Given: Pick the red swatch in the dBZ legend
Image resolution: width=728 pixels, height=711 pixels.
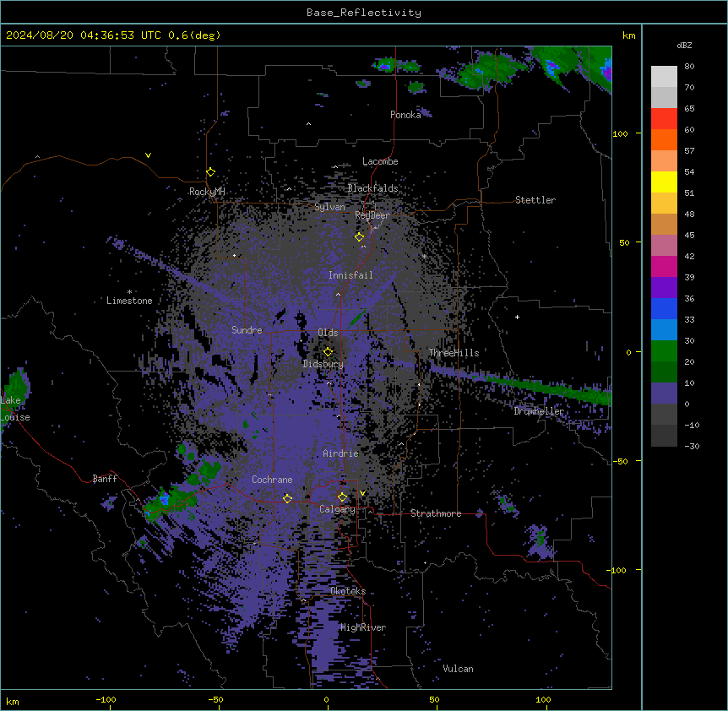Looking at the screenshot, I should pos(664,119).
